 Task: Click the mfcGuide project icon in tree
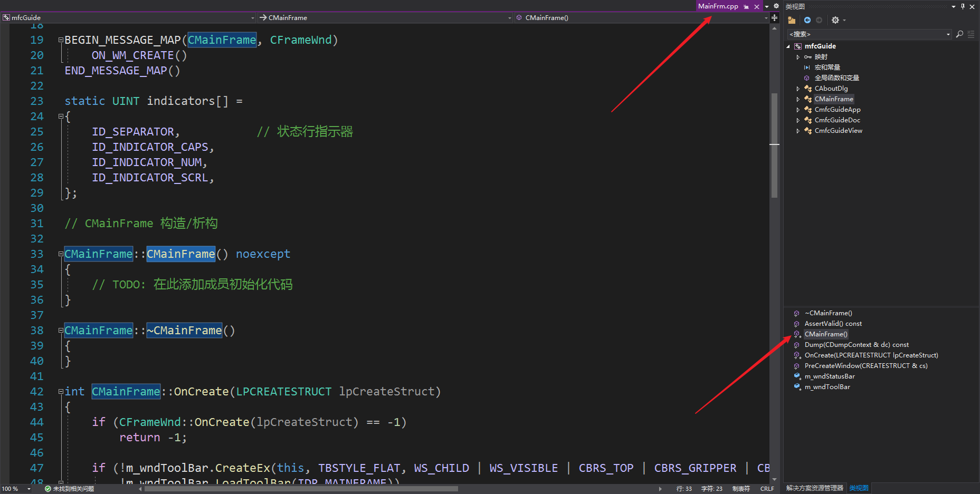point(798,46)
